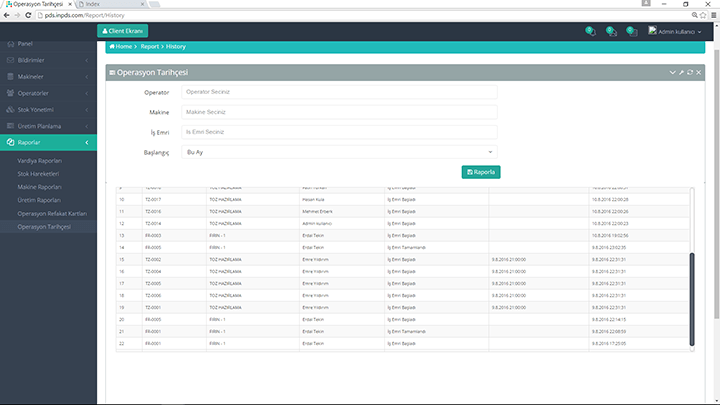Screen dimensions: 720x405
Task: Click the Makine Seçiniz input field
Action: tap(339, 112)
